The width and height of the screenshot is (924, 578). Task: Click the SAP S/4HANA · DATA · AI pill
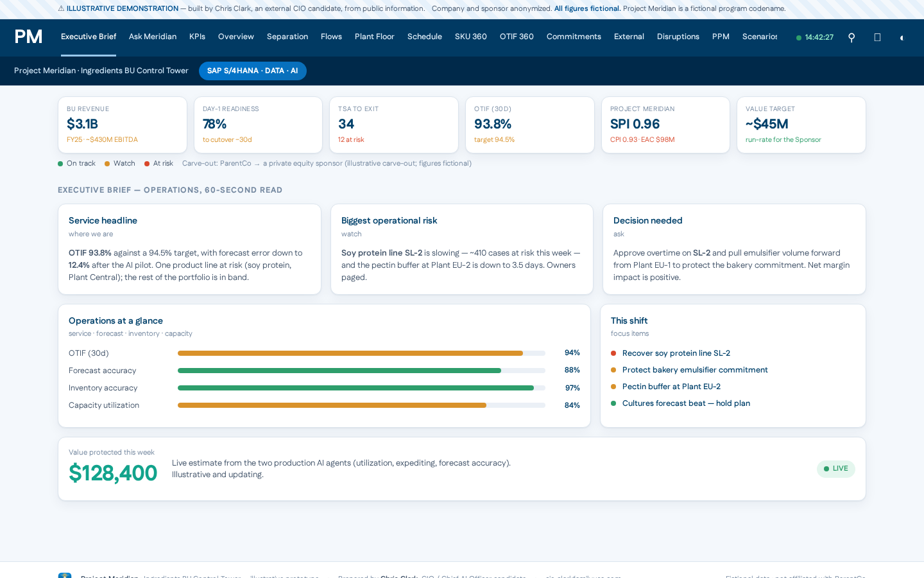(x=252, y=71)
